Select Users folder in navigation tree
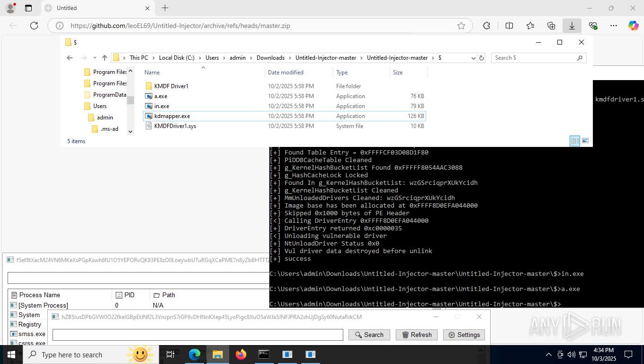 click(95, 106)
